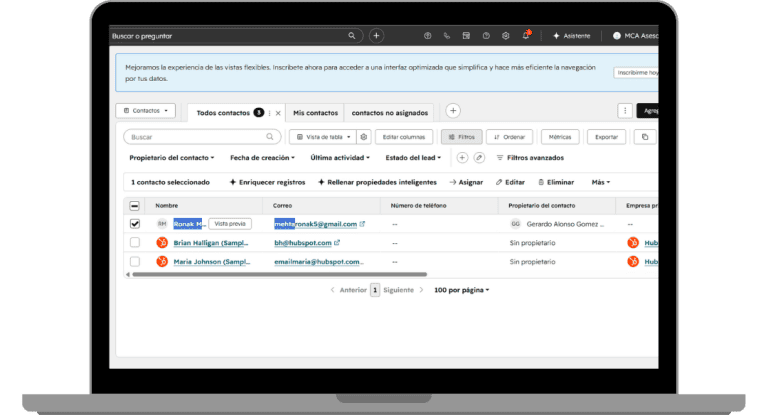Click Eliminar bulk action
Image resolution: width=768 pixels, height=415 pixels.
tap(556, 182)
